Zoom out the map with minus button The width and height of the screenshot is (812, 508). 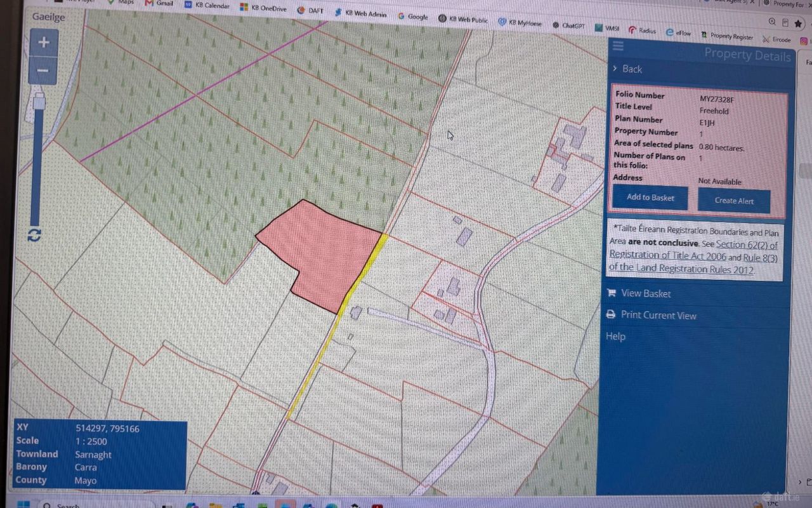(x=43, y=70)
